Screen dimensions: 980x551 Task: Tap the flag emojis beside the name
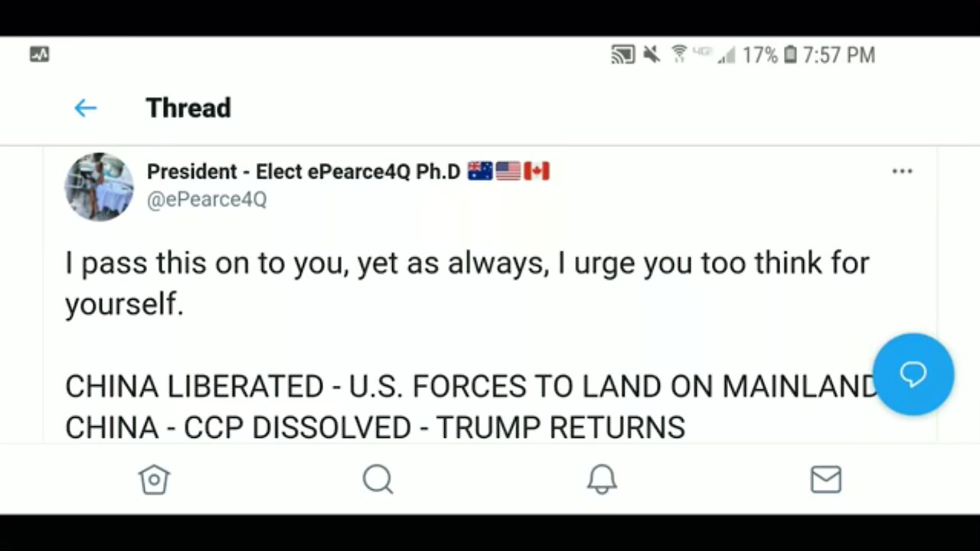pyautogui.click(x=508, y=171)
